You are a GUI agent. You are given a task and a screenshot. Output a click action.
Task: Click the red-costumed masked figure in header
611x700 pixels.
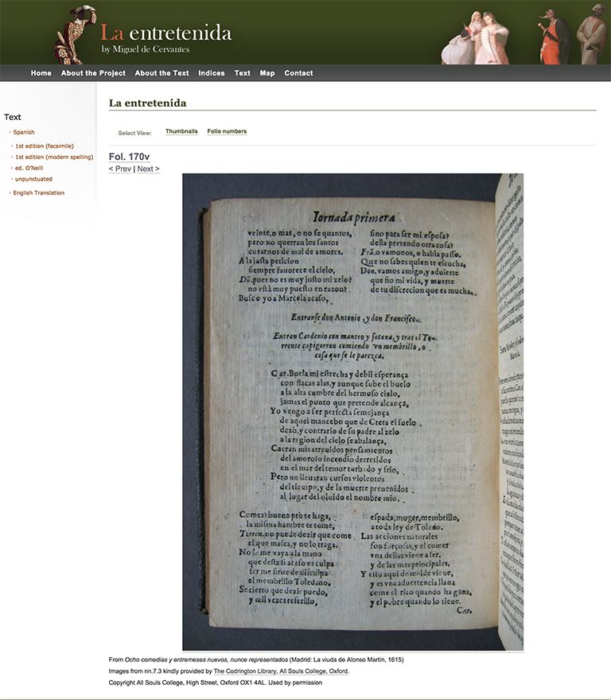point(554,36)
